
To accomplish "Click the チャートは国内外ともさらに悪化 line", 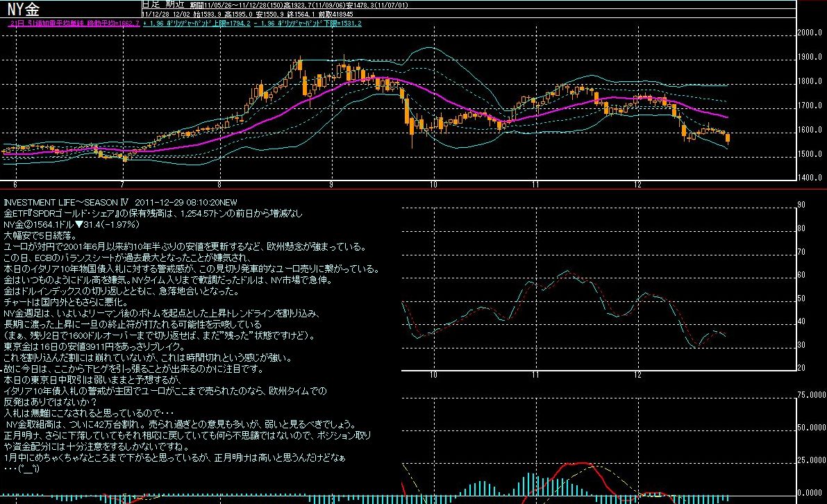I will tap(65, 302).
